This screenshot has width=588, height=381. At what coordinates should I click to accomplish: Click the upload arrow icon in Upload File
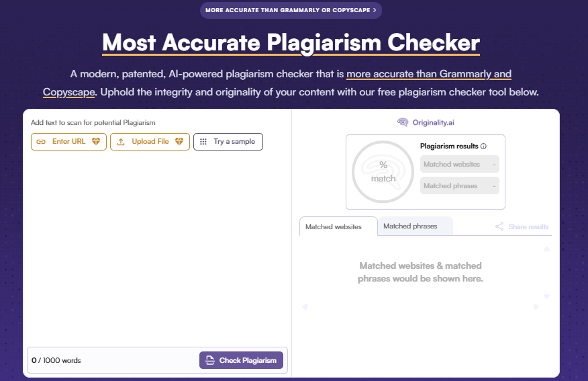pyautogui.click(x=121, y=142)
